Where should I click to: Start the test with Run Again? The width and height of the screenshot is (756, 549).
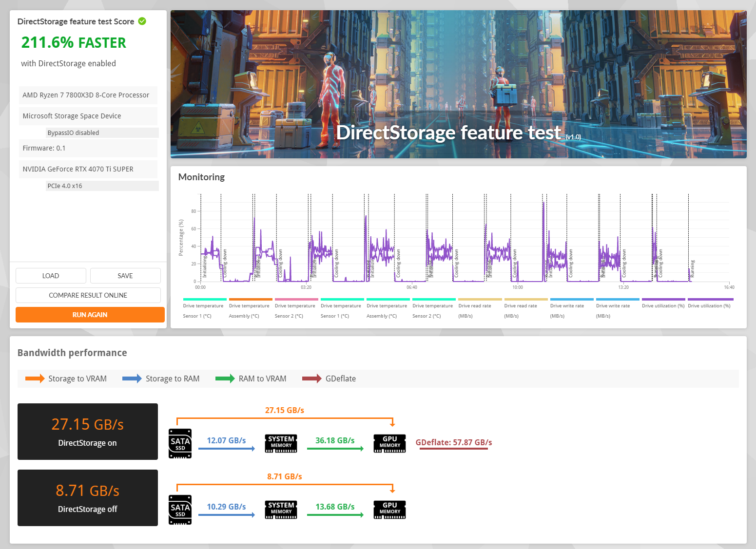point(90,315)
